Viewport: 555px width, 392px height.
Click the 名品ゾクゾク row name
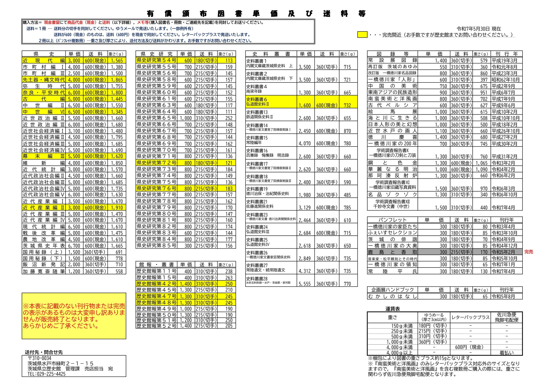[x=393, y=194]
